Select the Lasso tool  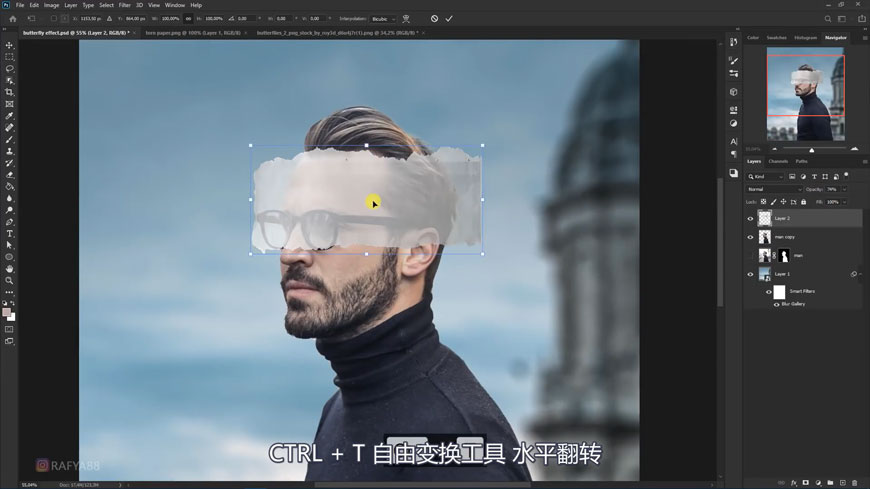pos(10,69)
